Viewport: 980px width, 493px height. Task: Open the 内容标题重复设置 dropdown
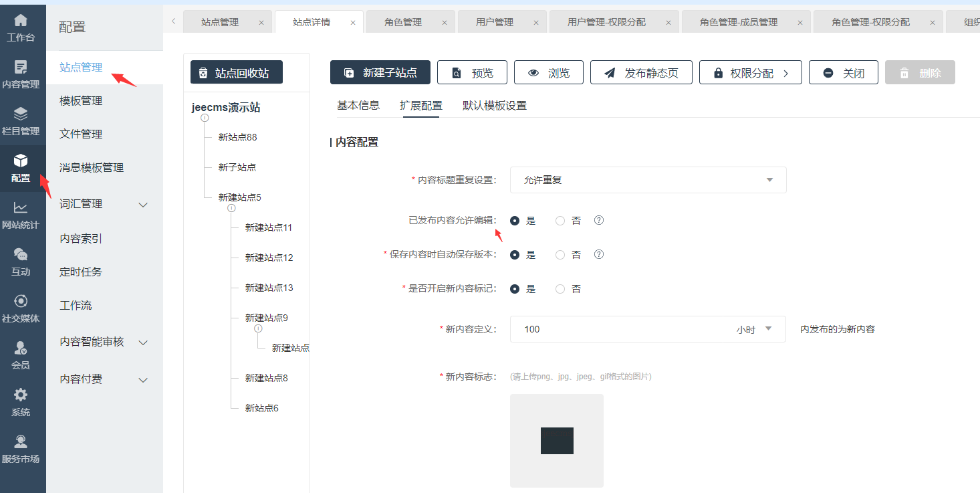click(x=648, y=180)
